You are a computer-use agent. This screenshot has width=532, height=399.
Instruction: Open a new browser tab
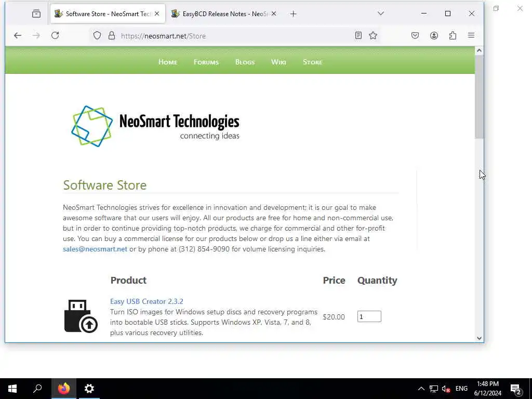coord(294,14)
